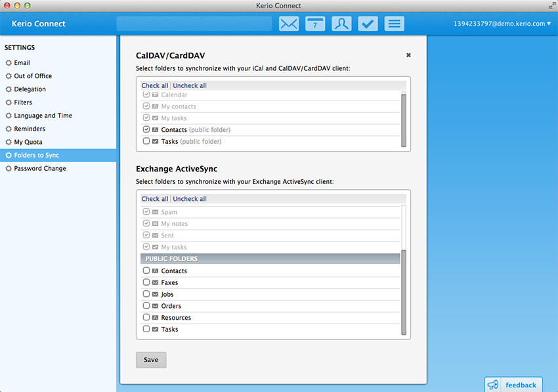Click the Kerio Connect logo text
Viewport: 558px width, 392px height.
coord(39,24)
